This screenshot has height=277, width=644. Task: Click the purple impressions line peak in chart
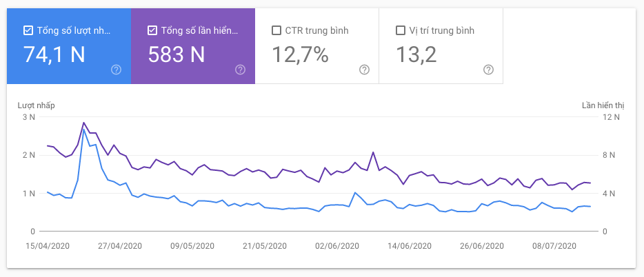84,122
